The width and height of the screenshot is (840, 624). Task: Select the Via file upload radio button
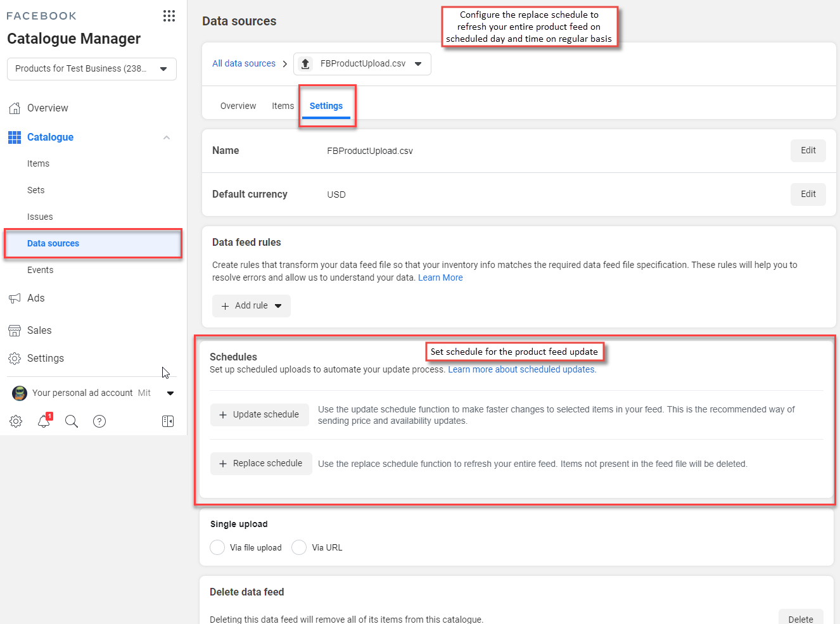[x=217, y=547]
